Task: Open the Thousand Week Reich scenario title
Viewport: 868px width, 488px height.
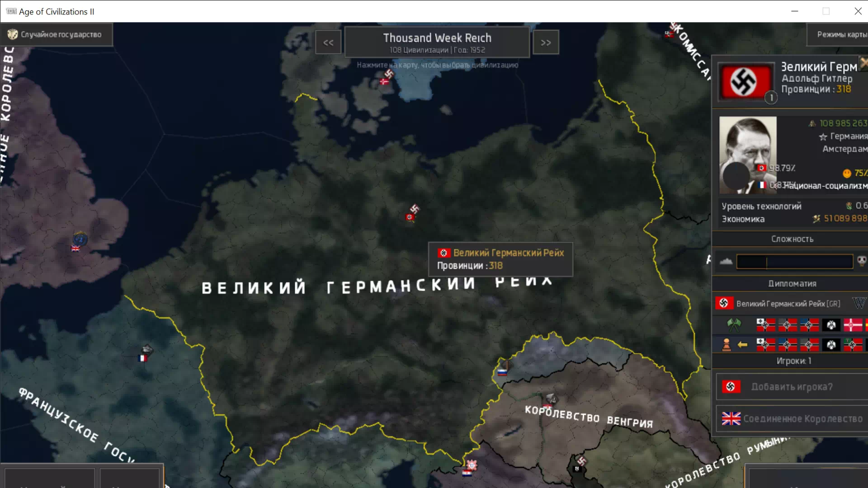Action: [437, 42]
